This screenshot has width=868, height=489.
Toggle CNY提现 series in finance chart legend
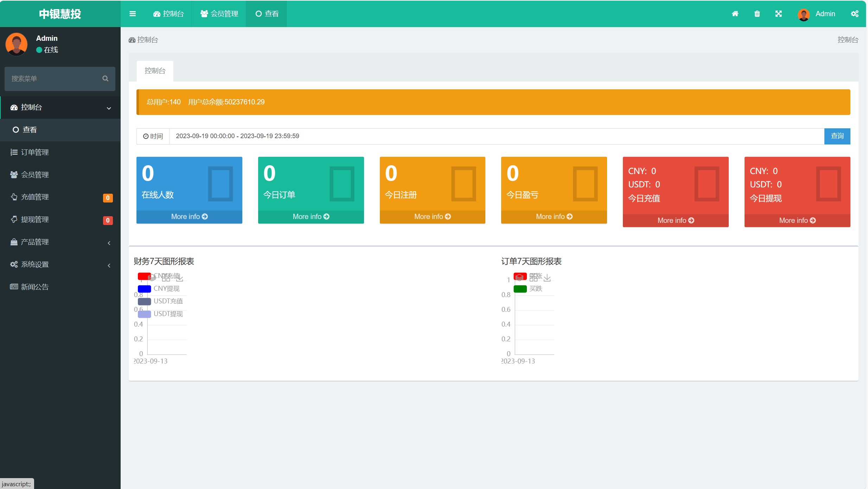click(x=166, y=289)
